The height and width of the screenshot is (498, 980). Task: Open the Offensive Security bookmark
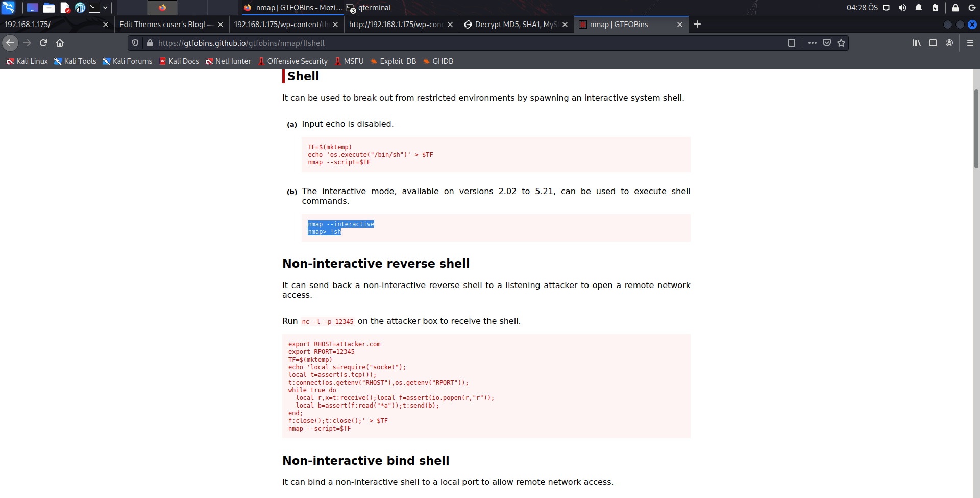pos(293,61)
